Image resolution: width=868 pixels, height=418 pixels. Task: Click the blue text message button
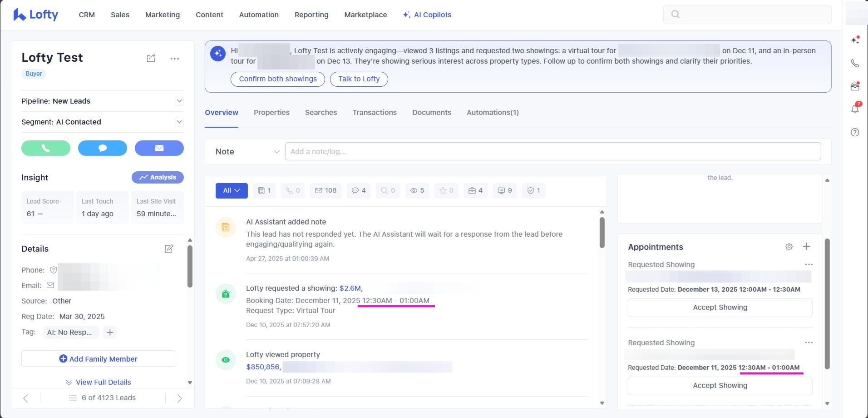coord(103,148)
